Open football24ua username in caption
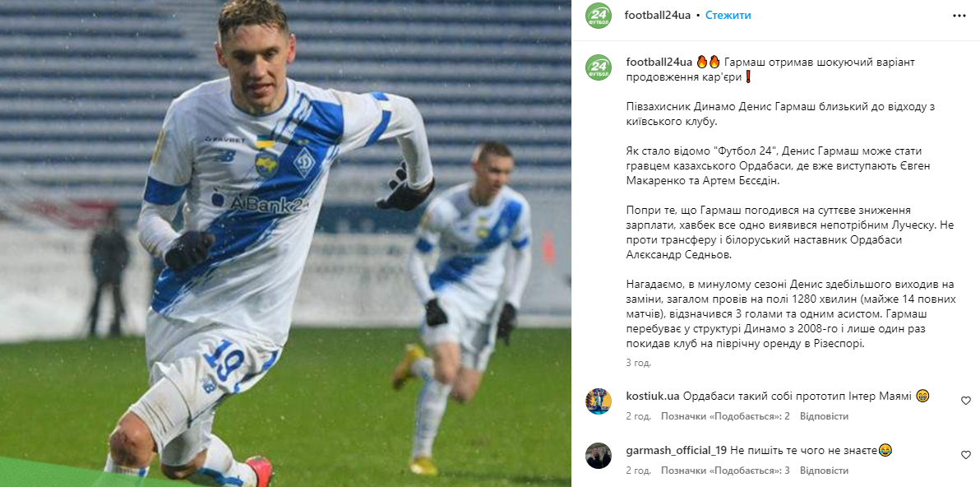Screen dimensions: 980x487 tap(659, 62)
